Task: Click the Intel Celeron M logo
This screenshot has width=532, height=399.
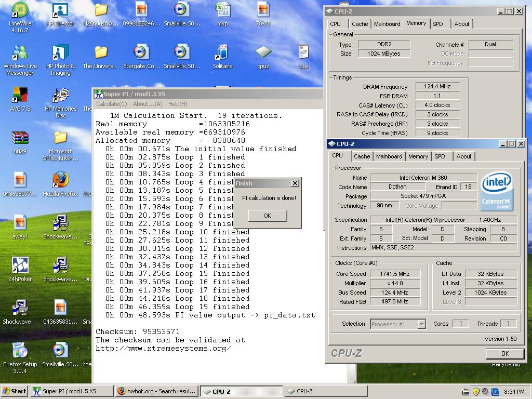Action: click(497, 191)
